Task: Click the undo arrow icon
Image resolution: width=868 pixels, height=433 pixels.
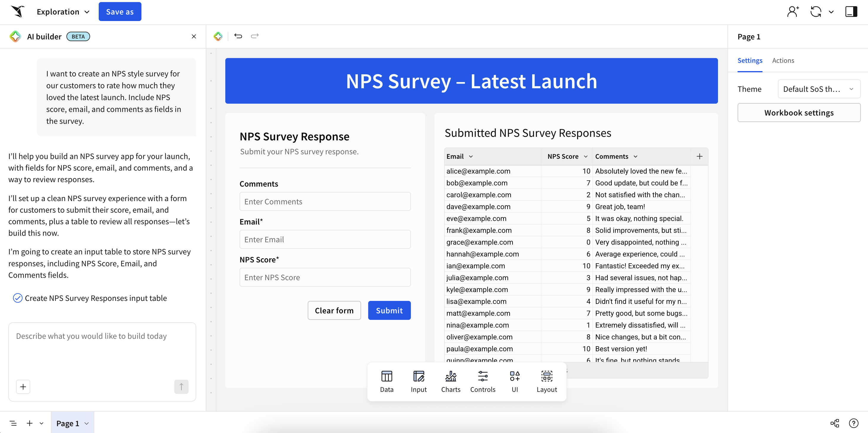Action: pos(238,36)
